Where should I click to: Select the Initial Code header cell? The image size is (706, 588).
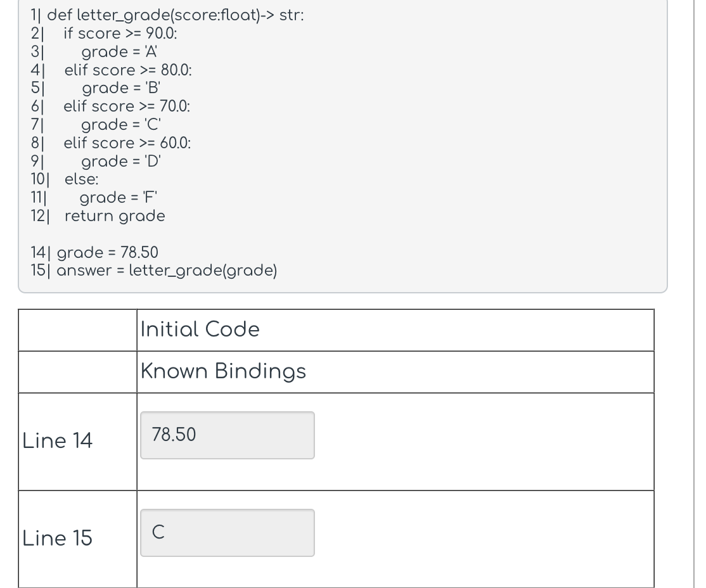click(x=200, y=329)
